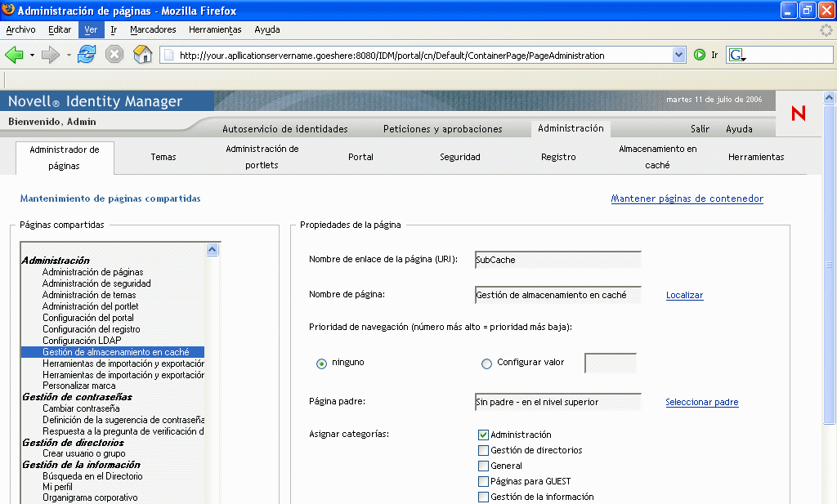This screenshot has width=837, height=504.
Task: Select Administración de seguridad in list
Action: click(x=96, y=283)
